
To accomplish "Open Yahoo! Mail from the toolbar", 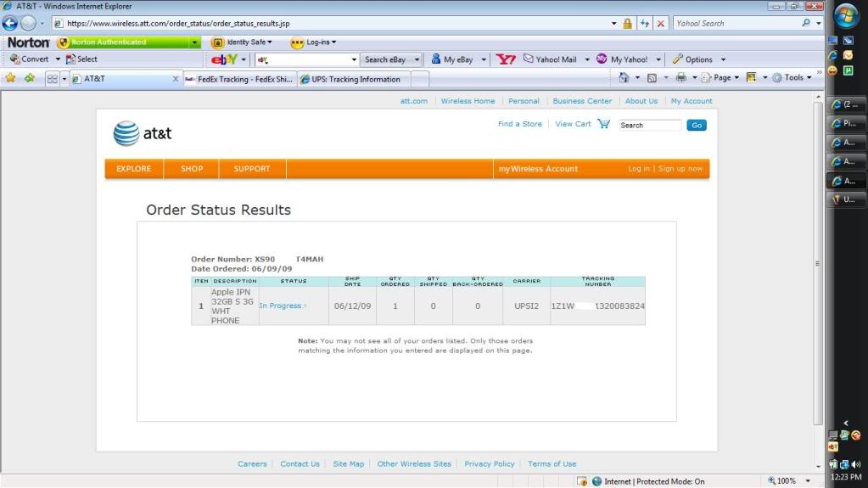I will point(550,59).
